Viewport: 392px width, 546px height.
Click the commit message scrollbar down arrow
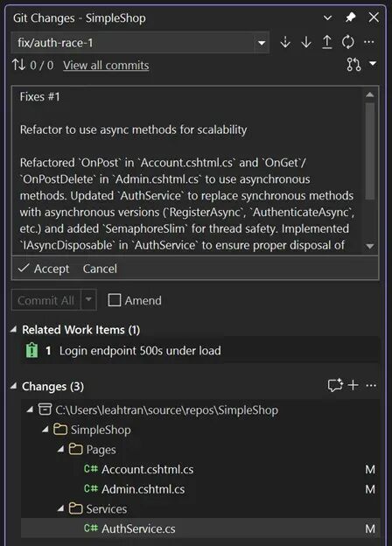(x=370, y=246)
